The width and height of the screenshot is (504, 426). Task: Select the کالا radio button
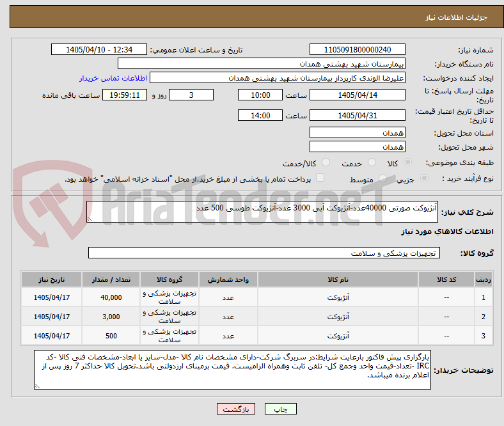407,162
